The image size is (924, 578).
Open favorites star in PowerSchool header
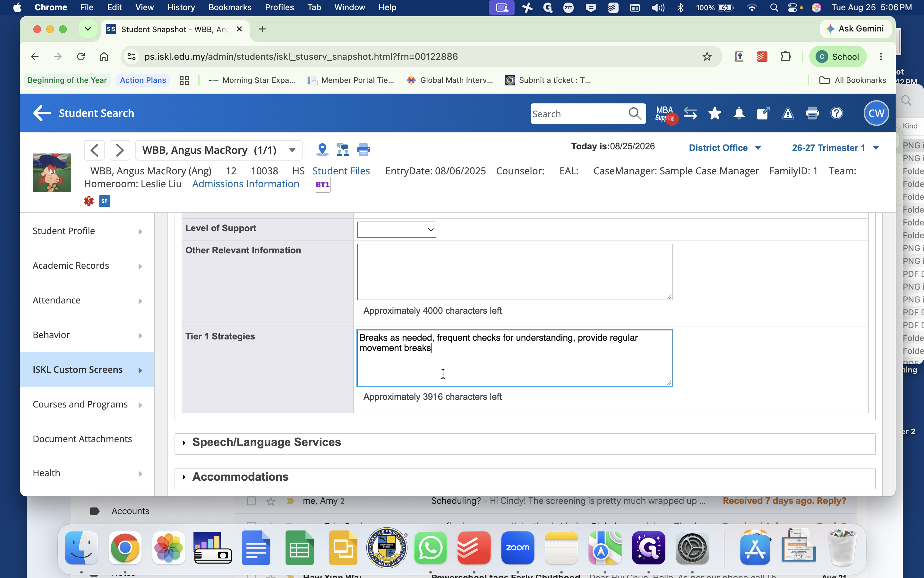pyautogui.click(x=714, y=113)
